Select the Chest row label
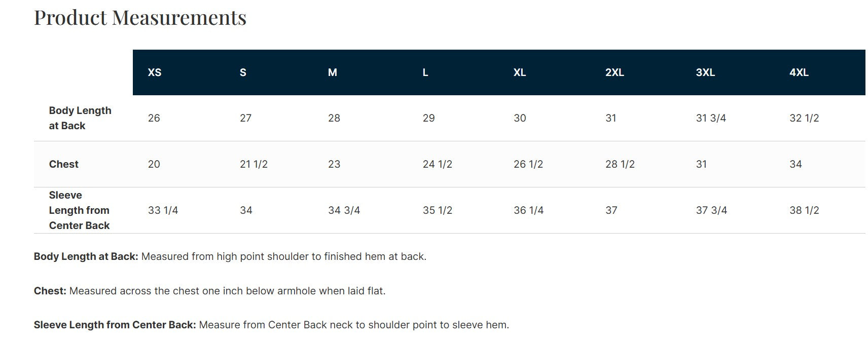Screen dimensions: 868x343 pos(64,164)
